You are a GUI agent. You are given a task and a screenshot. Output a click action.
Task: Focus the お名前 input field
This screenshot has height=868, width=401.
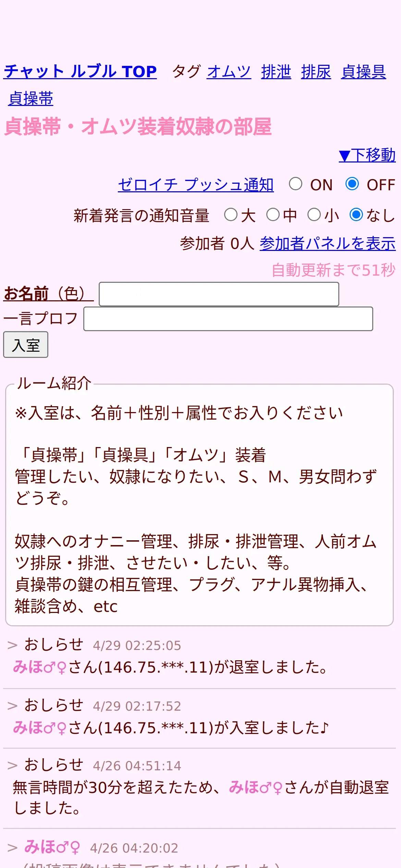(219, 294)
